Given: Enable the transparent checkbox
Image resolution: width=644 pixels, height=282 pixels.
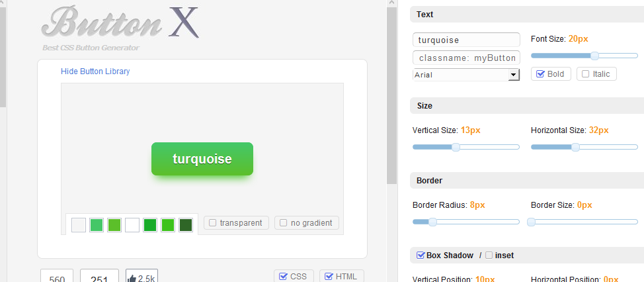Looking at the screenshot, I should (x=213, y=223).
